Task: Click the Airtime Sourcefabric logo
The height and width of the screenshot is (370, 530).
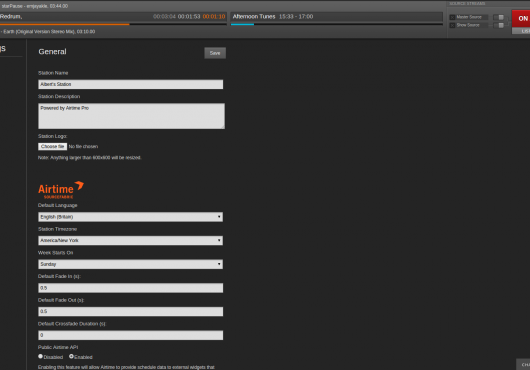Action: click(61, 190)
